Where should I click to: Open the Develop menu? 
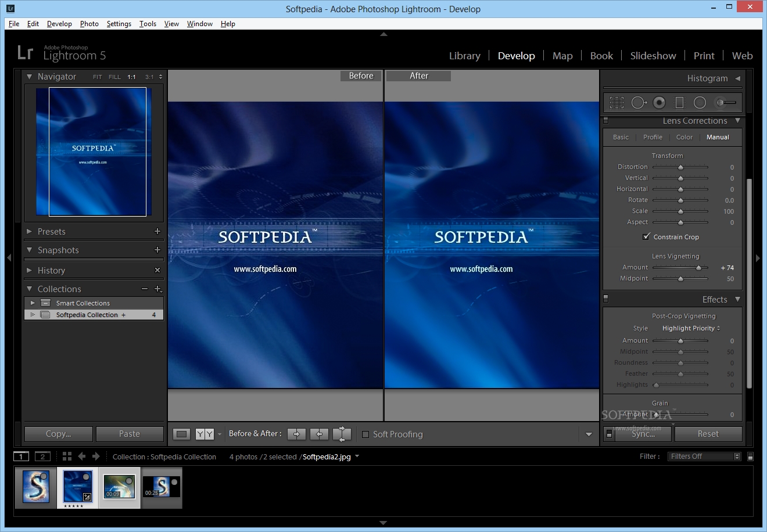click(59, 24)
